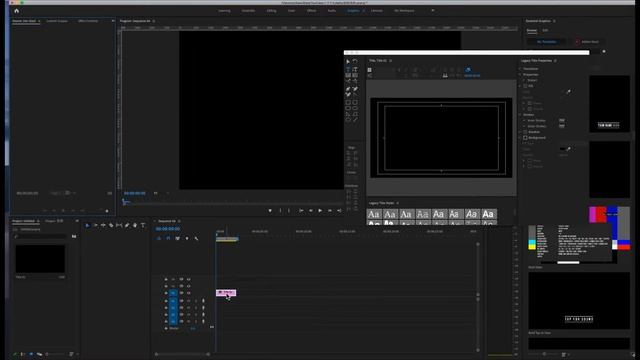The image size is (640, 360).
Task: Click the Background color eyedropper
Action: coord(569,149)
